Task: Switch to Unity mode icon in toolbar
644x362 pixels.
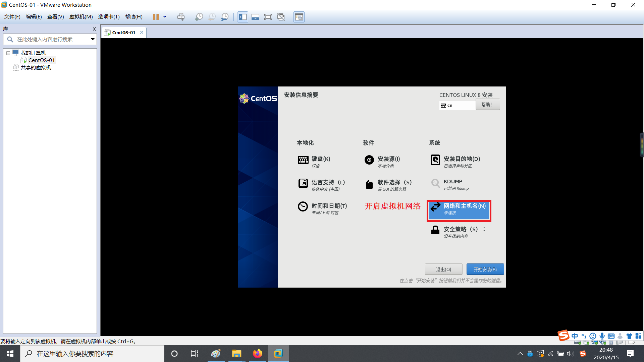Action: coord(281,17)
